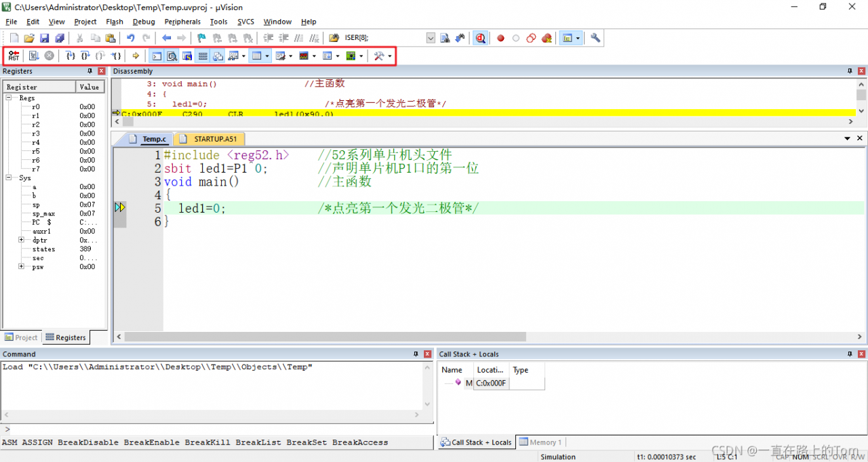This screenshot has width=868, height=462.
Task: Open the Peripherals menu
Action: [182, 22]
